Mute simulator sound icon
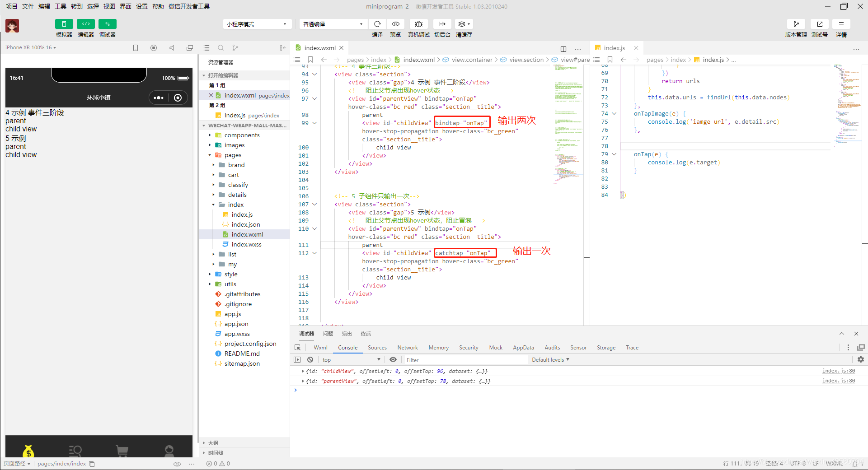 pyautogui.click(x=172, y=48)
